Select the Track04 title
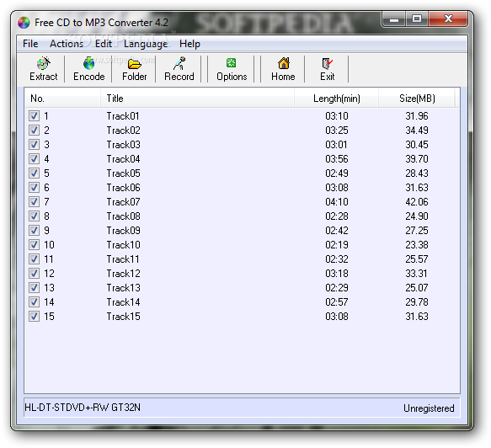 coord(123,159)
